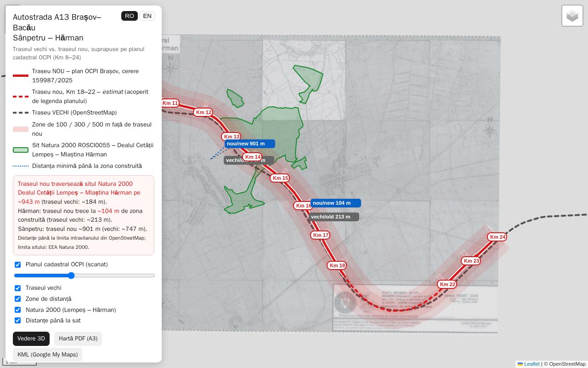This screenshot has height=368, width=588.
Task: Export KML (Google My Maps)
Action: pos(48,355)
